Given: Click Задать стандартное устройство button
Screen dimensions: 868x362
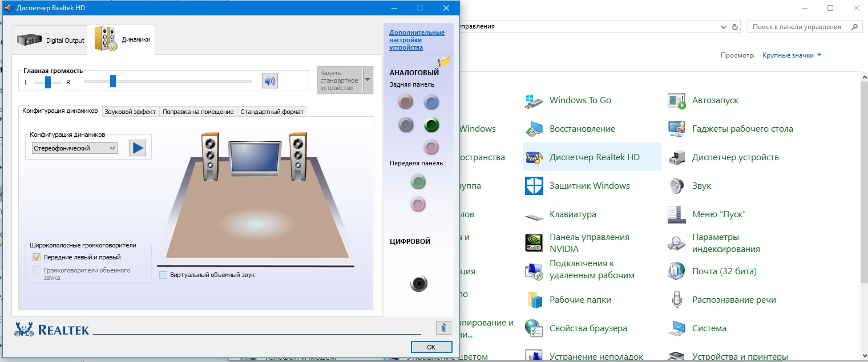Looking at the screenshot, I should click(x=340, y=80).
